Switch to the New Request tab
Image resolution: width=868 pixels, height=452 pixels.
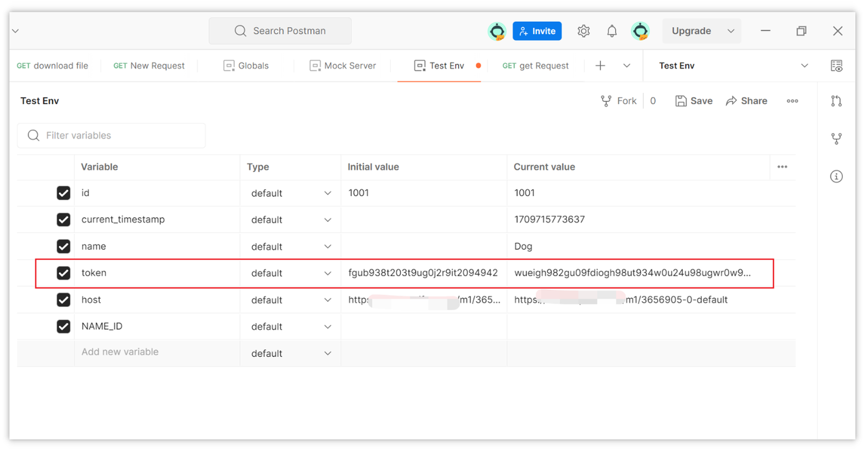pyautogui.click(x=149, y=66)
